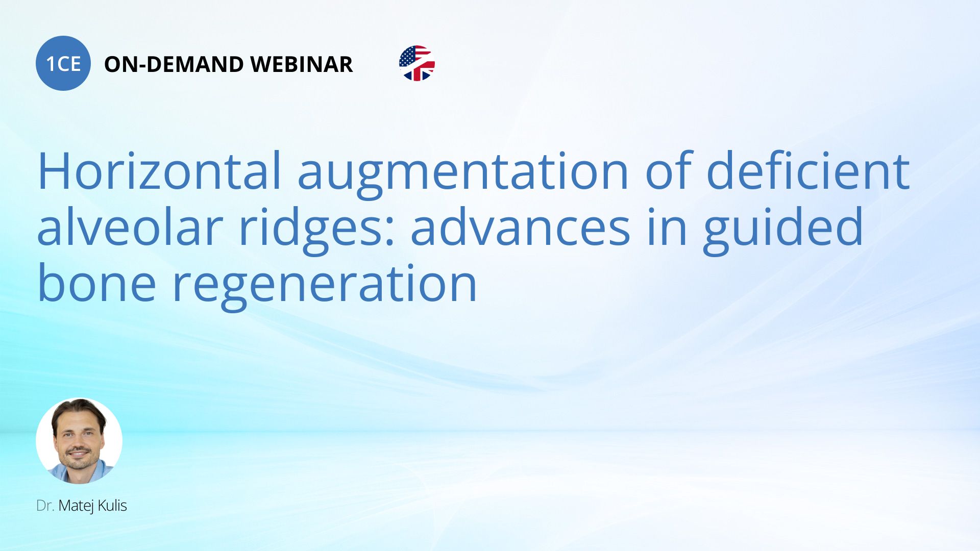The width and height of the screenshot is (980, 551).
Task: Click the word regeneration in title
Action: point(325,286)
